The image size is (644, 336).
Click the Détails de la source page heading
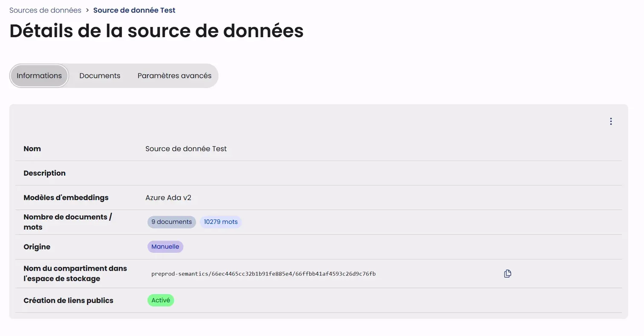[x=156, y=31]
